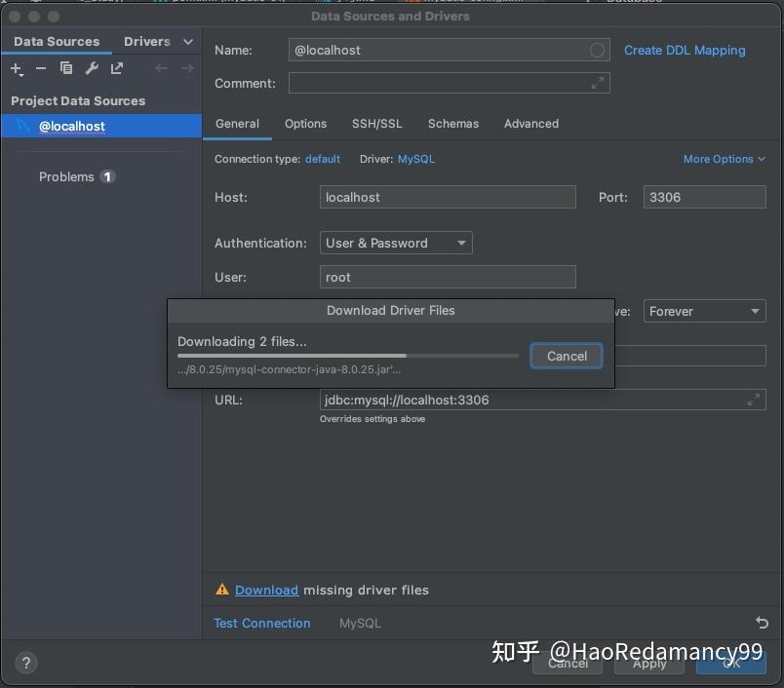784x688 pixels.
Task: Click Project Data Sources header
Action: click(x=78, y=101)
